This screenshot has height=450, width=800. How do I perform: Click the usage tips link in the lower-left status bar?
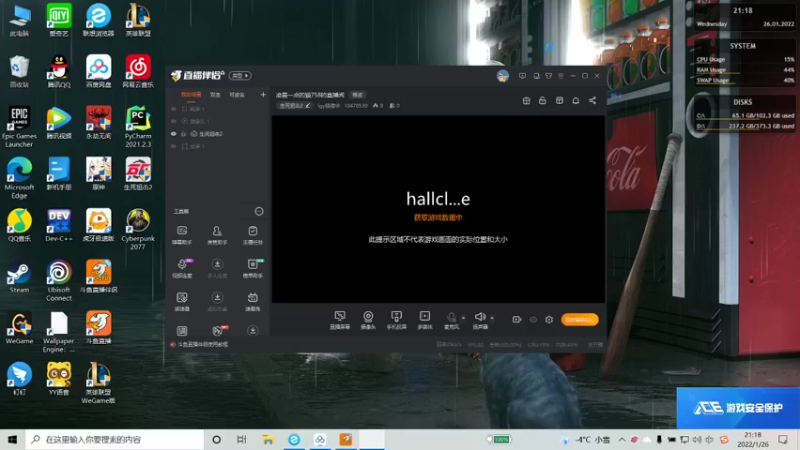point(203,344)
